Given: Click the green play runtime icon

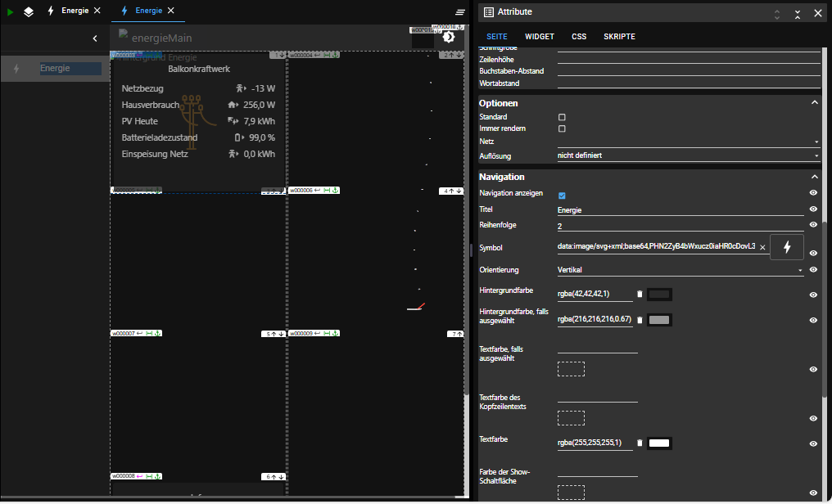Looking at the screenshot, I should click(x=11, y=11).
